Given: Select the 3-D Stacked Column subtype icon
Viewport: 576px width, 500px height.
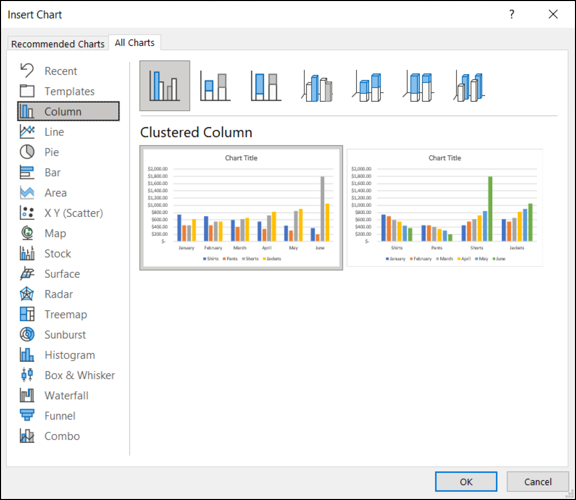Looking at the screenshot, I should [368, 86].
